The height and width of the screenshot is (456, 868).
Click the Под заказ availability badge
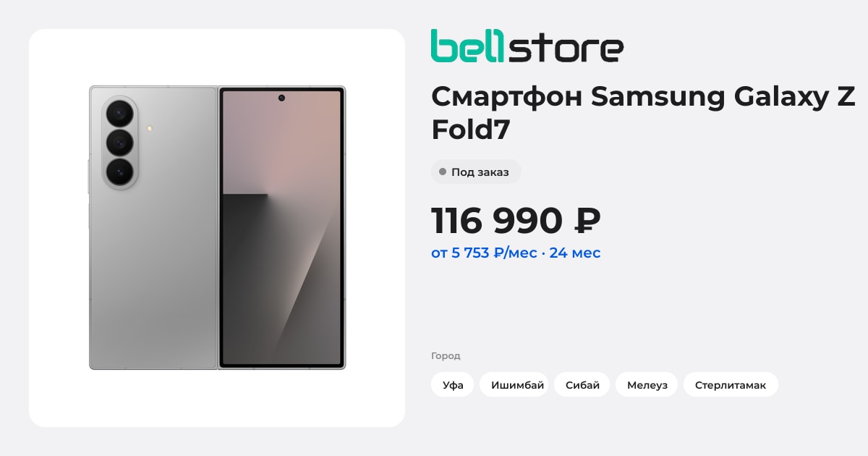click(x=476, y=172)
